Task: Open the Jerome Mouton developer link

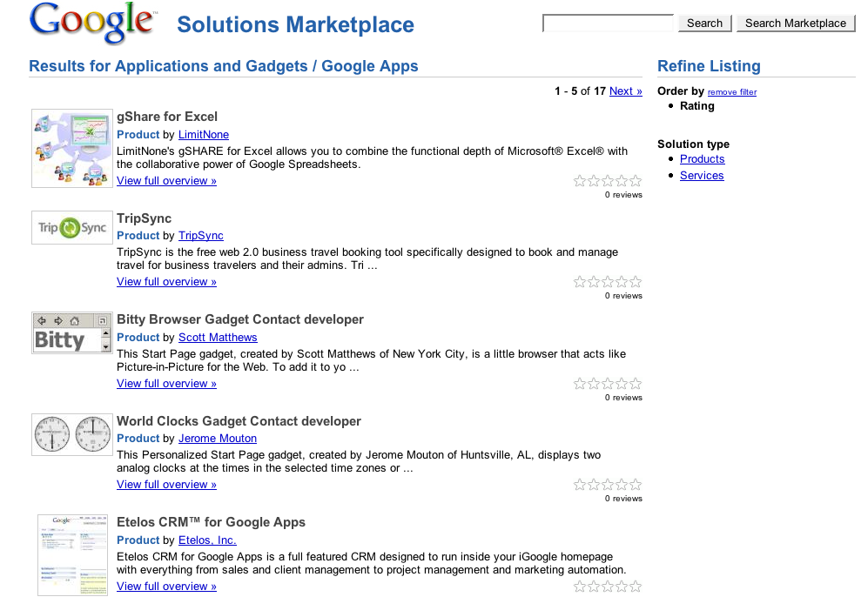Action: [x=217, y=439]
